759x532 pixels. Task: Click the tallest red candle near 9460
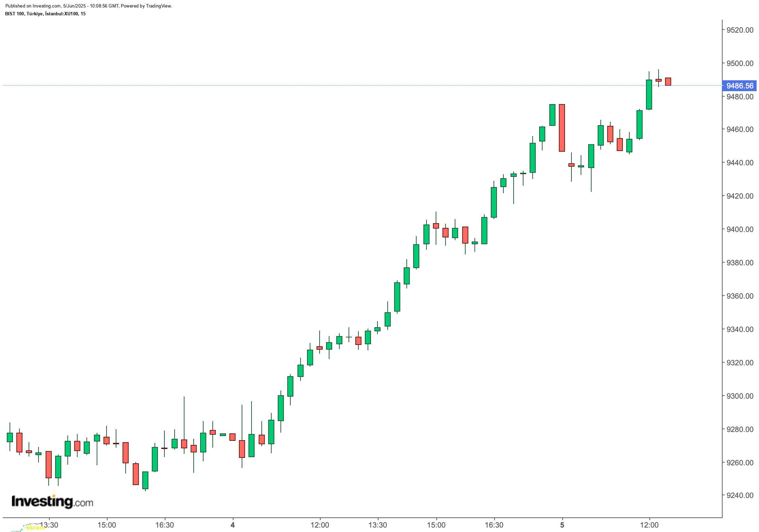tap(562, 128)
